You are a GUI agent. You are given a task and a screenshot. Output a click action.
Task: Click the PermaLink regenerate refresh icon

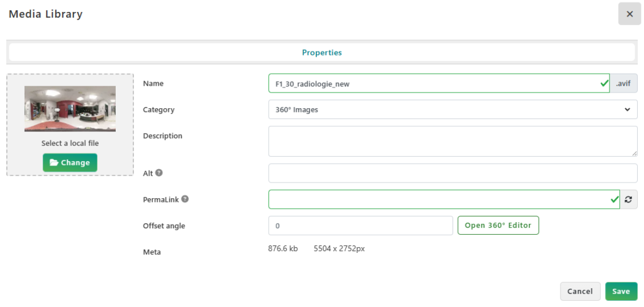628,199
